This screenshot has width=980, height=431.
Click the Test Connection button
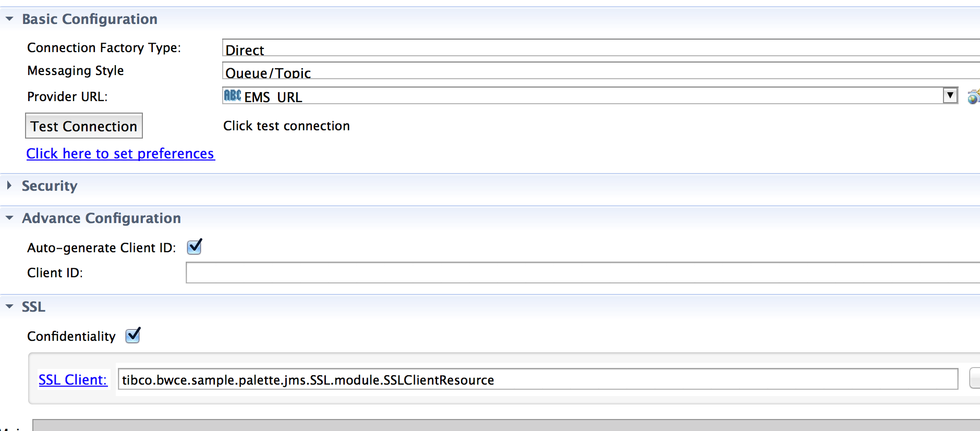(84, 126)
